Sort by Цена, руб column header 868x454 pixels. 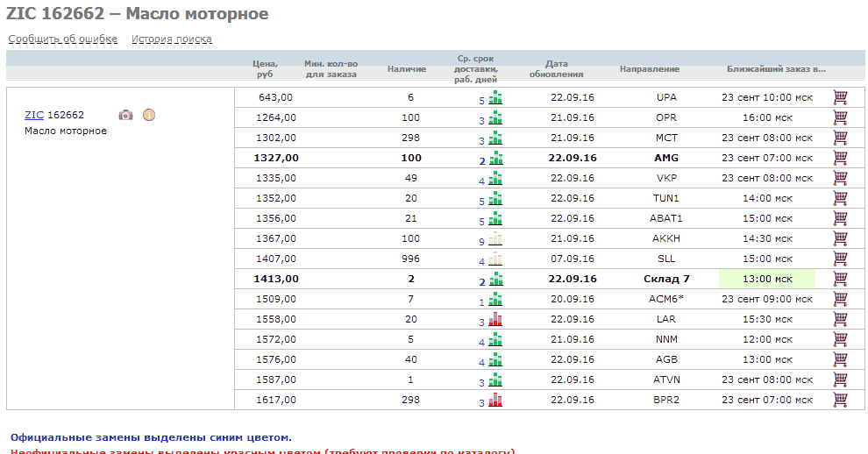265,68
